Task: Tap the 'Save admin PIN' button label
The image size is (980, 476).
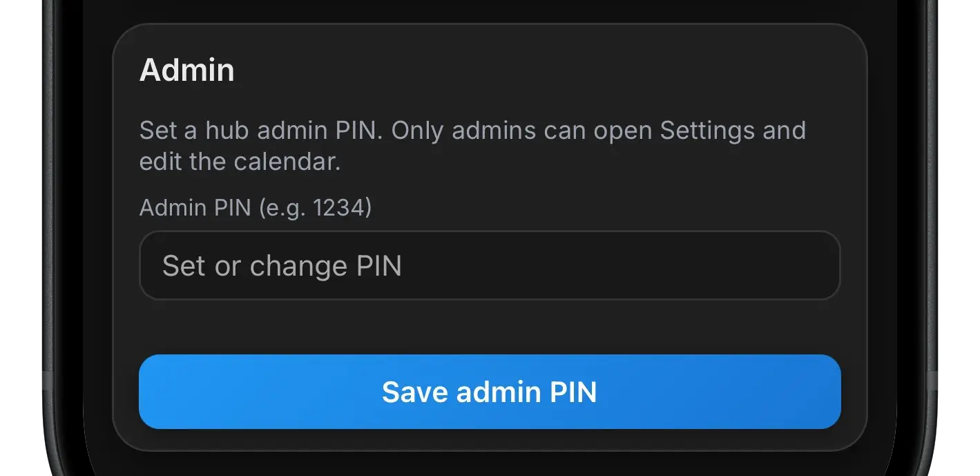Action: click(489, 392)
